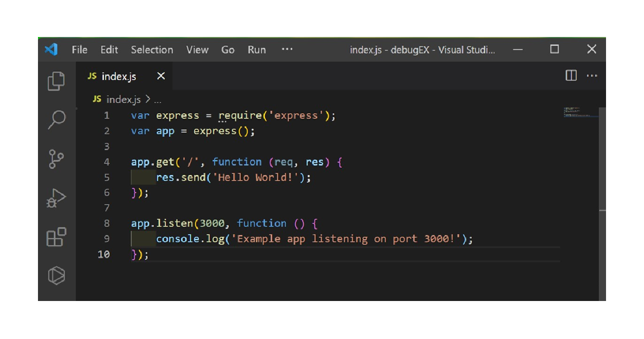Open the Go menu
Viewport: 644px width, 339px height.
coord(227,49)
